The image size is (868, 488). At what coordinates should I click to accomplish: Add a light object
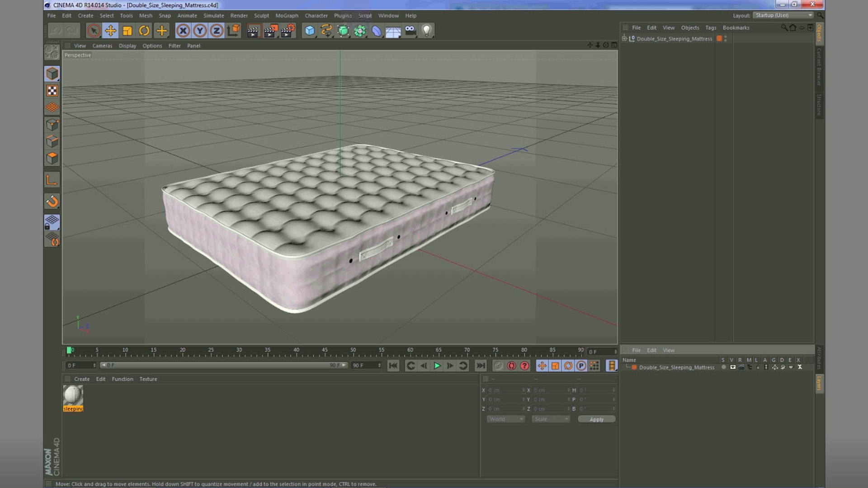click(427, 31)
